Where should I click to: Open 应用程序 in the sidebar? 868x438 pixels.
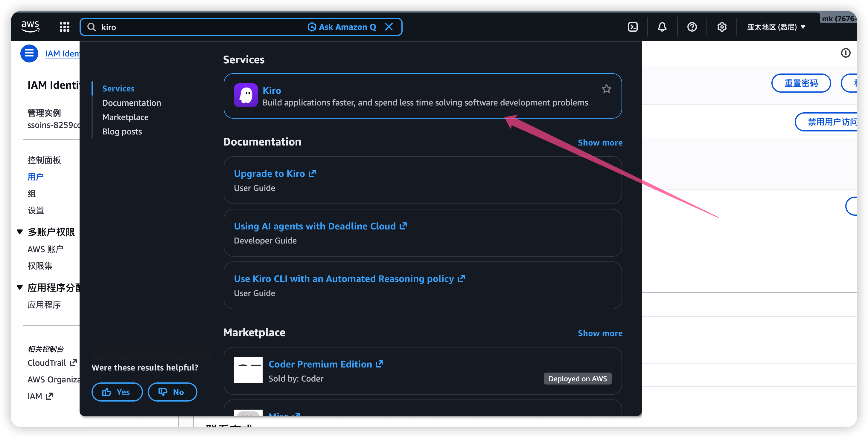(x=44, y=305)
